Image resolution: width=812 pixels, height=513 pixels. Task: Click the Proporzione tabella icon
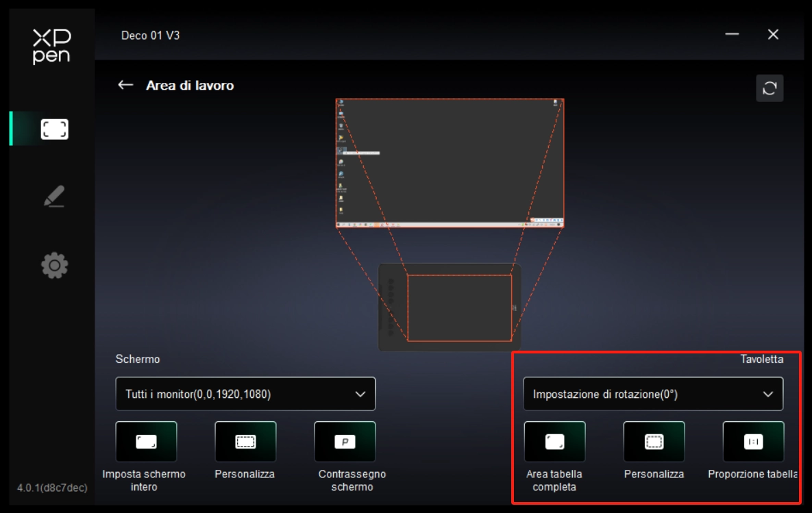click(x=753, y=442)
